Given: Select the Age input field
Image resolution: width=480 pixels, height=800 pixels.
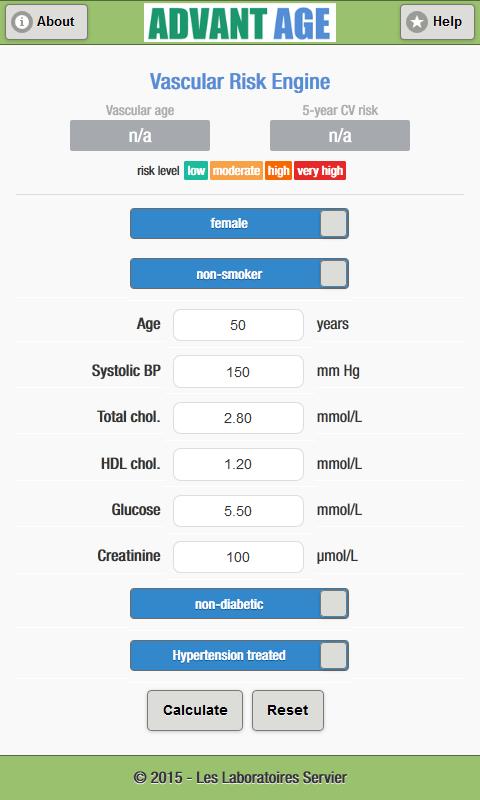Looking at the screenshot, I should point(238,325).
